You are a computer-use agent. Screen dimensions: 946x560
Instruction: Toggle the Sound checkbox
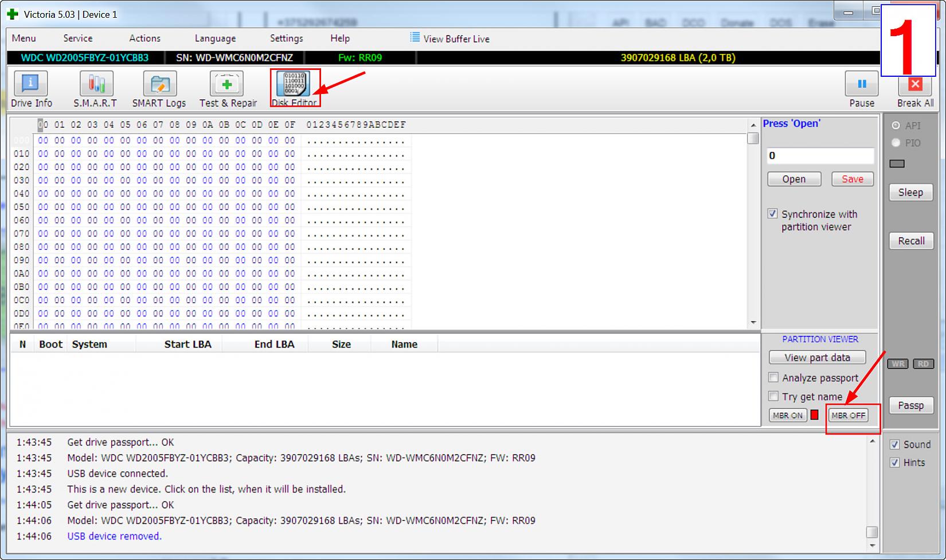(894, 444)
